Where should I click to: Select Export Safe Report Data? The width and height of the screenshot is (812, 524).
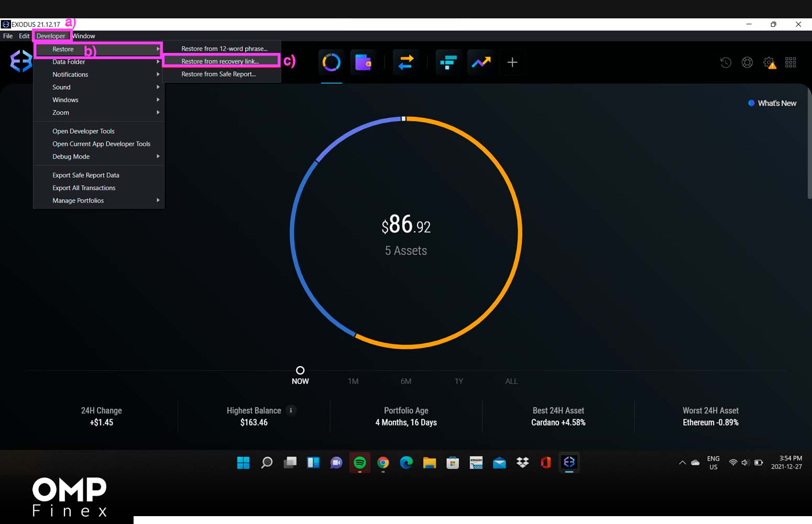[98, 175]
